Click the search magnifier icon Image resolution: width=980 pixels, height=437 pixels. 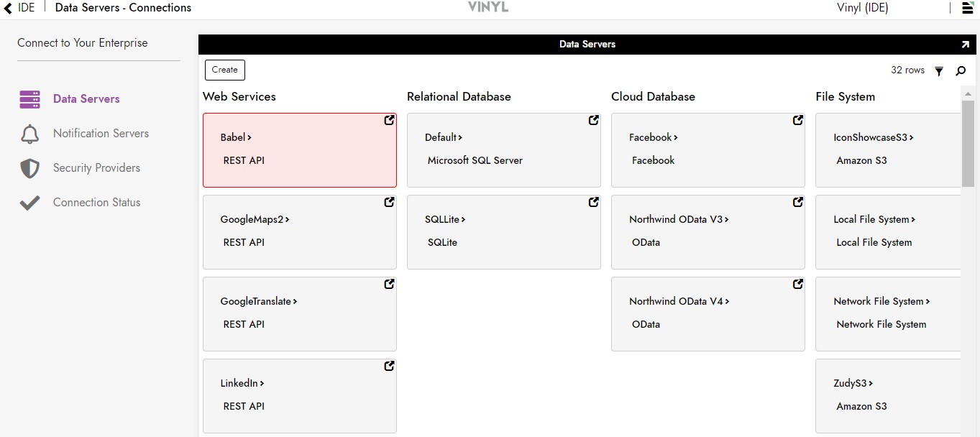tap(961, 71)
